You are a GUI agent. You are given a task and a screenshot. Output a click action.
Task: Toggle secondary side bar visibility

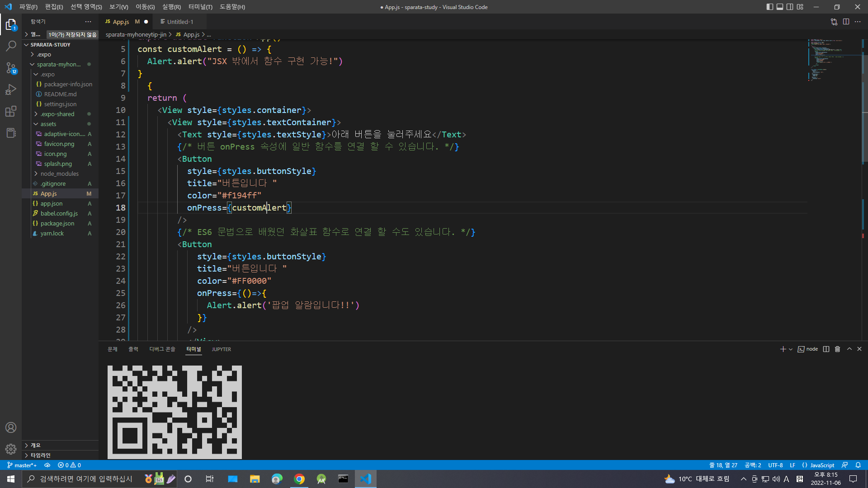point(790,7)
